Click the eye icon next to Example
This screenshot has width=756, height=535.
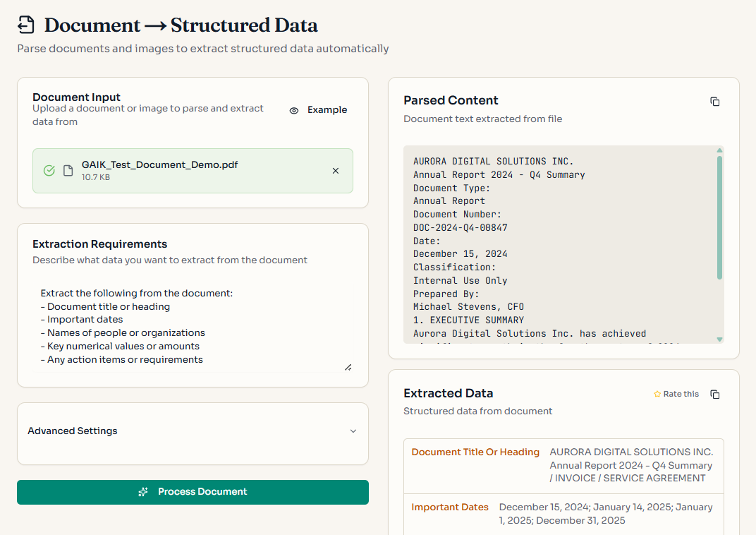[294, 109]
